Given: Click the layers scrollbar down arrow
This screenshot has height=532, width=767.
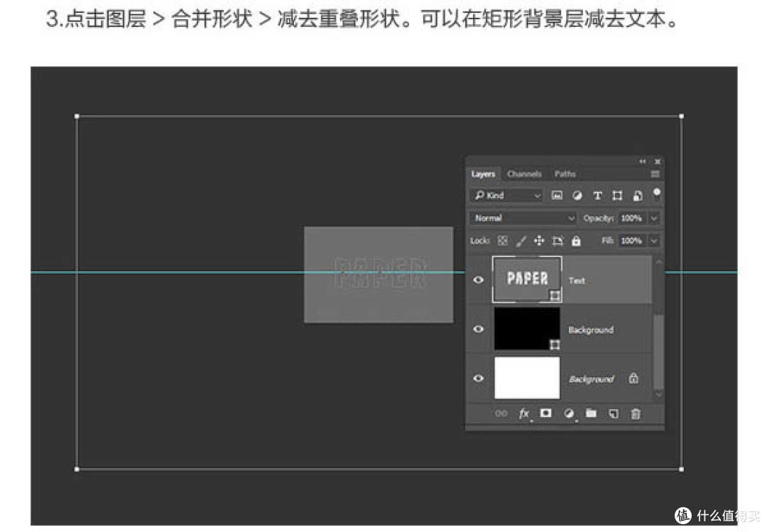Looking at the screenshot, I should click(x=658, y=394).
